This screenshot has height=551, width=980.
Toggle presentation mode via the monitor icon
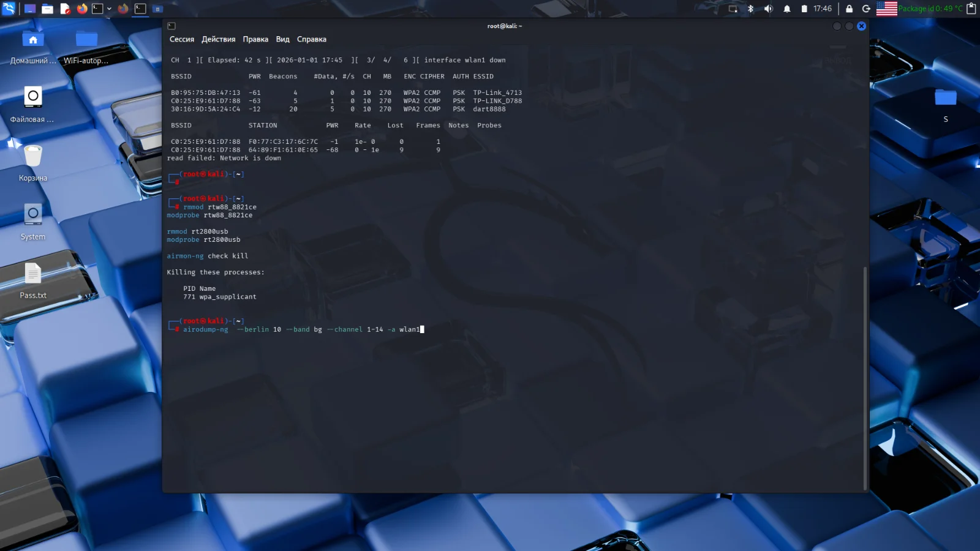733,9
